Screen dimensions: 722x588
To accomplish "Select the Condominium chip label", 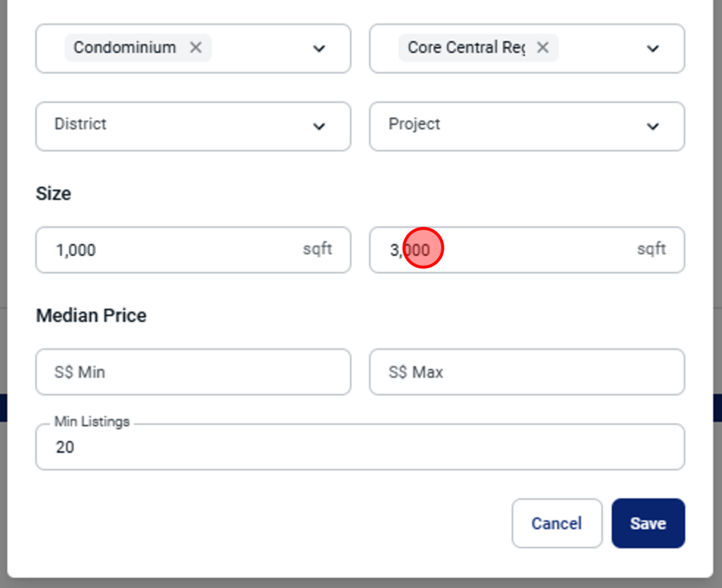I will coord(125,47).
